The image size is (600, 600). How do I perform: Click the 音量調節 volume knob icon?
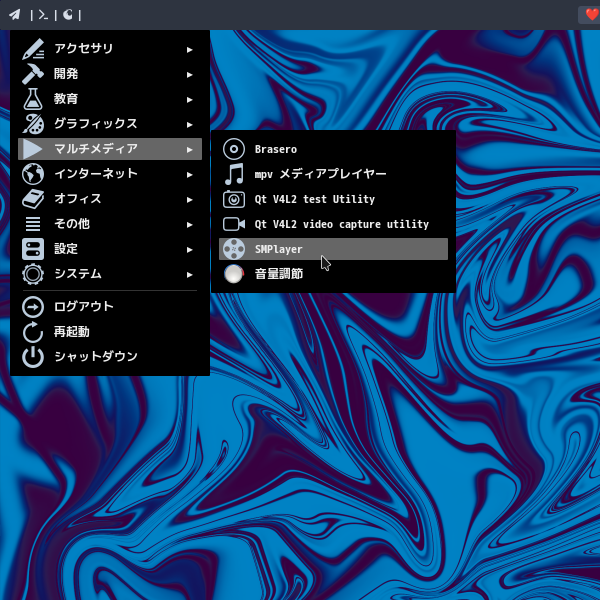(234, 274)
